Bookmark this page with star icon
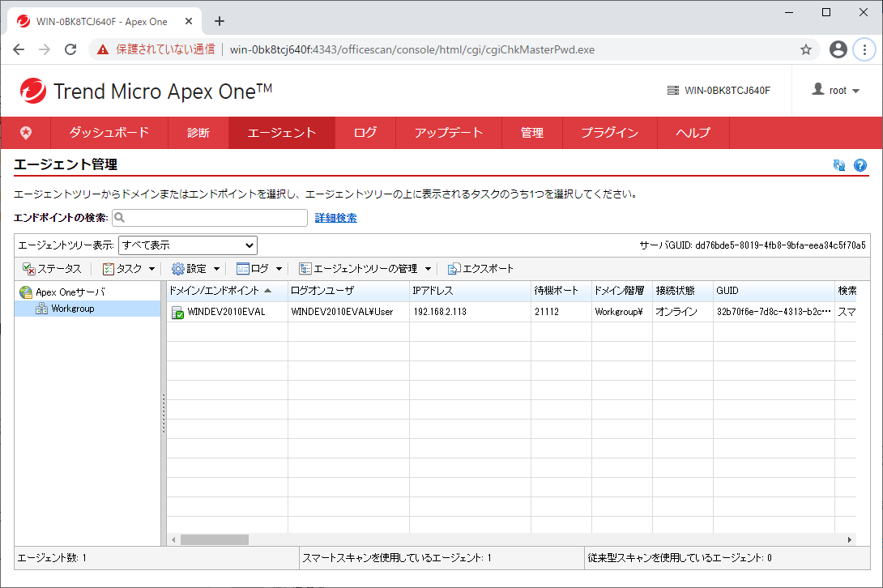 [806, 49]
